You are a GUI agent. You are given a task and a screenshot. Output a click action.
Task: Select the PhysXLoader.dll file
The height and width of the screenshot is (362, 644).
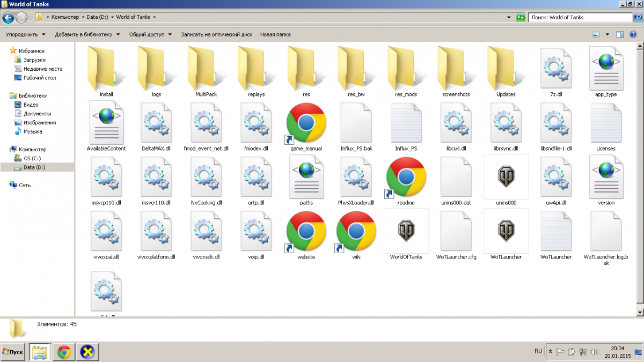[356, 176]
